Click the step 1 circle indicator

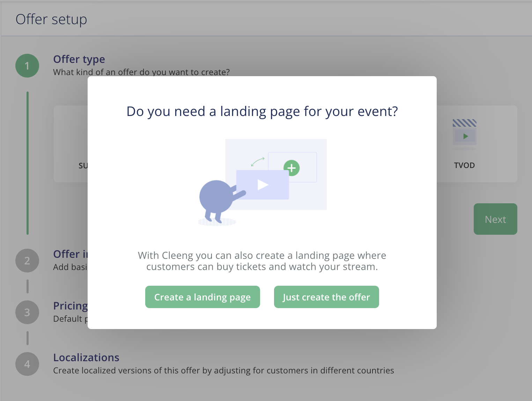pos(27,66)
